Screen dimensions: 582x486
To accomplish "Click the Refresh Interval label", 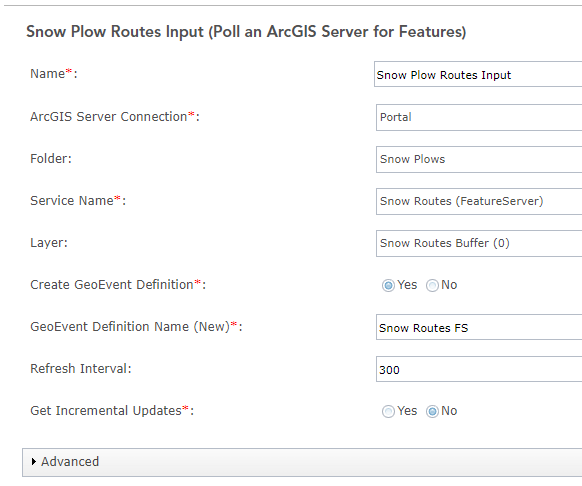I will click(x=81, y=369).
